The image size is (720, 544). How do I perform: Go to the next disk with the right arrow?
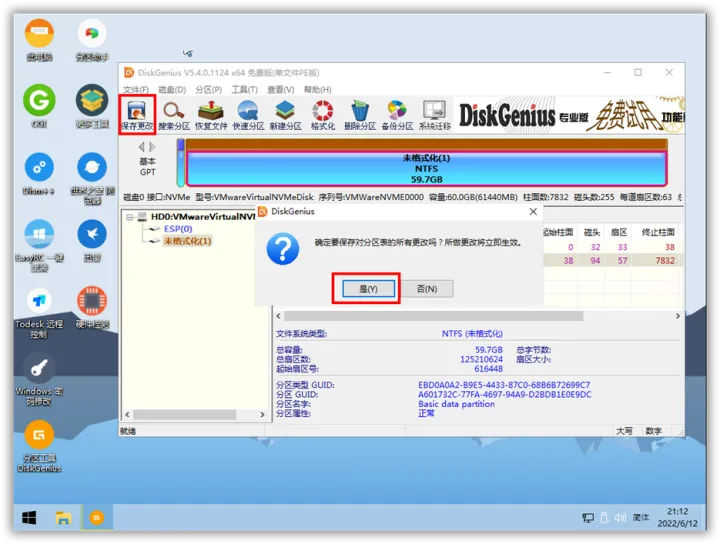click(152, 146)
